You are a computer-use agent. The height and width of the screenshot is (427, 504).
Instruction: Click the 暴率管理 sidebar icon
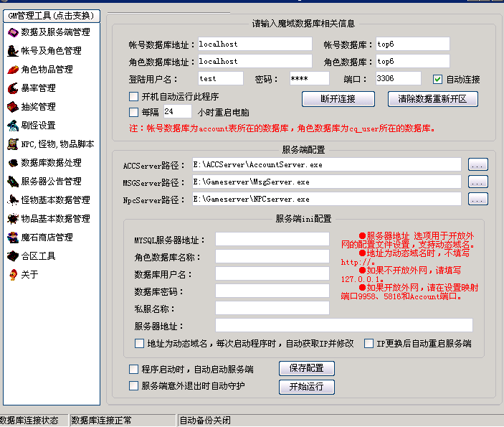[13, 88]
